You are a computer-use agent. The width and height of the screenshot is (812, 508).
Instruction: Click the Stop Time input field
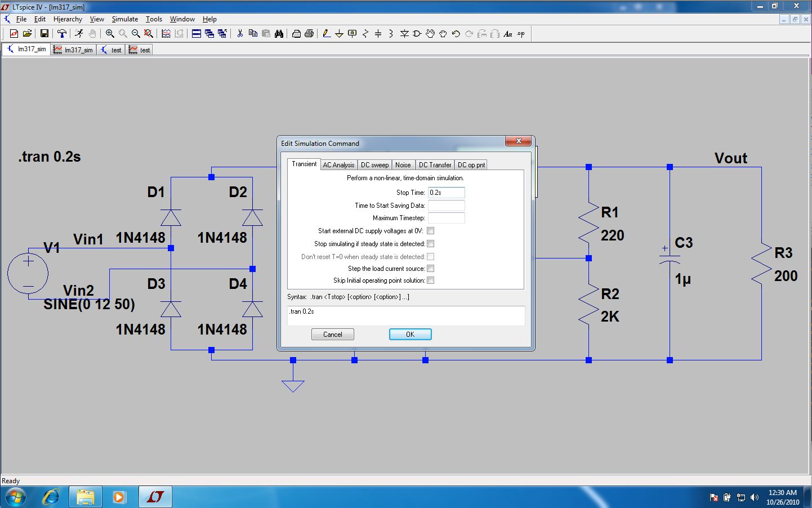pyautogui.click(x=446, y=192)
